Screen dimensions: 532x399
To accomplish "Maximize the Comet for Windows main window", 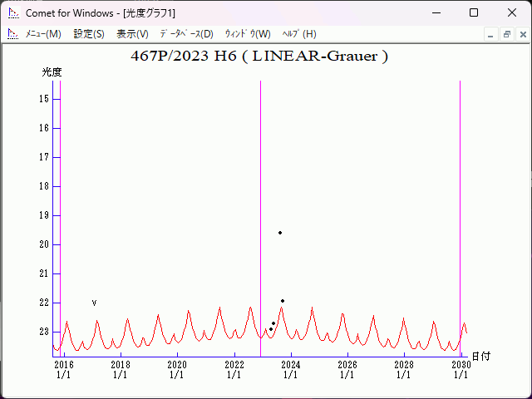I will pyautogui.click(x=473, y=12).
